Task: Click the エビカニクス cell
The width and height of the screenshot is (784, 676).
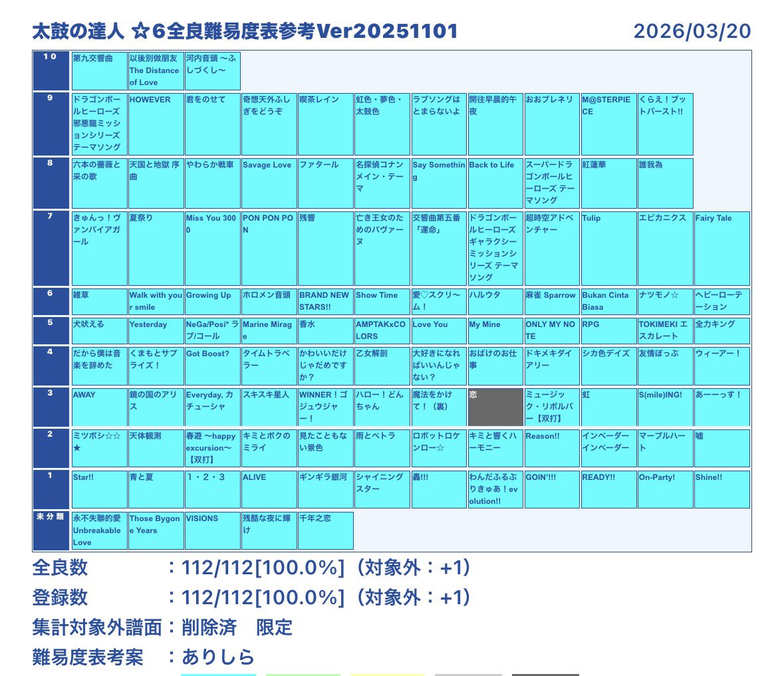Action: point(665,249)
